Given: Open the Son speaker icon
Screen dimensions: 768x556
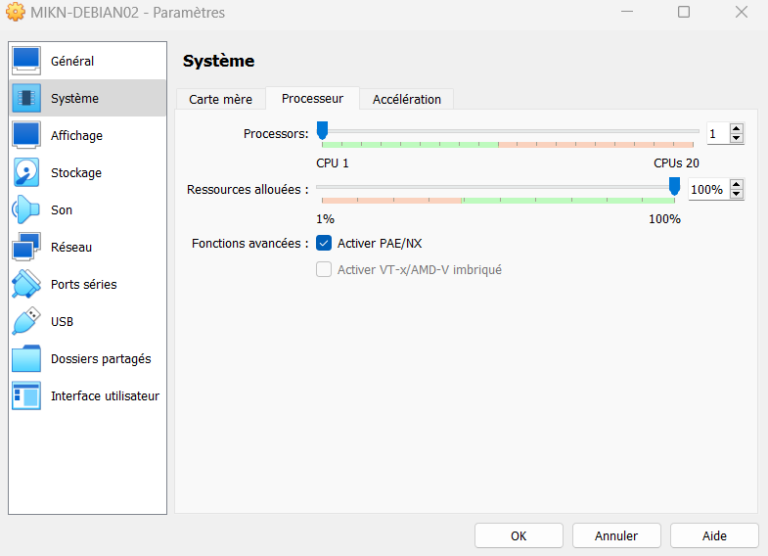Looking at the screenshot, I should click(26, 210).
